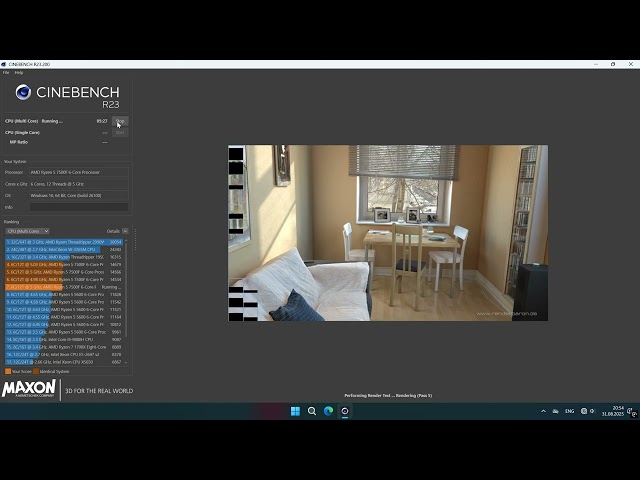
Task: Switch the ENG input language indicator
Action: pyautogui.click(x=570, y=411)
